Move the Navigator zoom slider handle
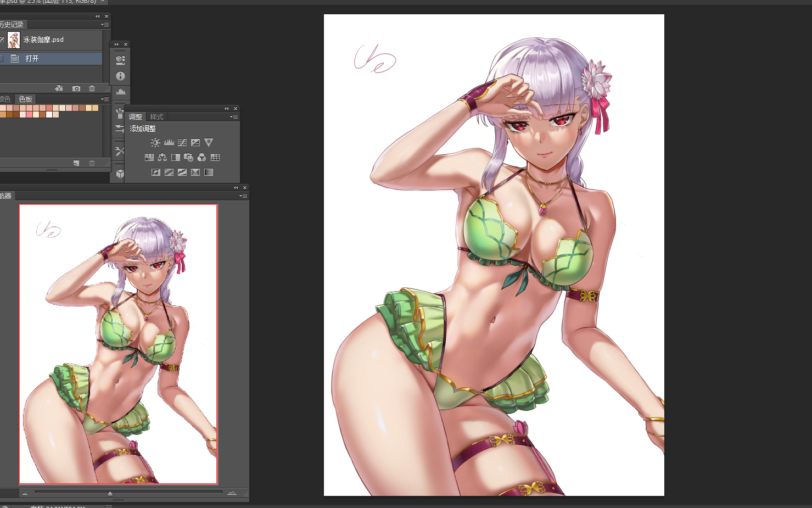Image resolution: width=812 pixels, height=508 pixels. pos(110,493)
